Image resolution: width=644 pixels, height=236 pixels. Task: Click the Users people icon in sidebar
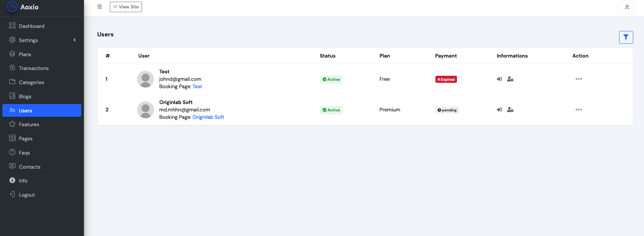[x=12, y=110]
